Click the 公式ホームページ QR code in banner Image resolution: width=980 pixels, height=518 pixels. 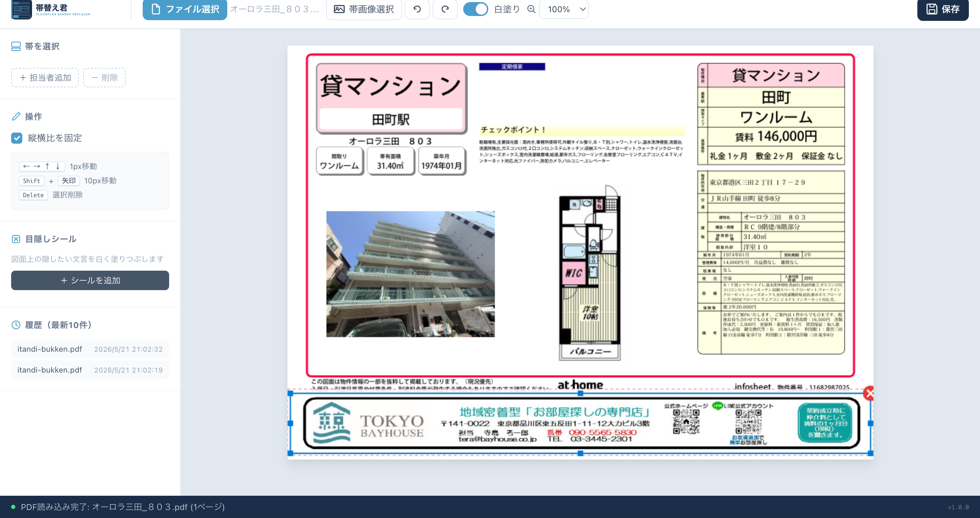686,421
